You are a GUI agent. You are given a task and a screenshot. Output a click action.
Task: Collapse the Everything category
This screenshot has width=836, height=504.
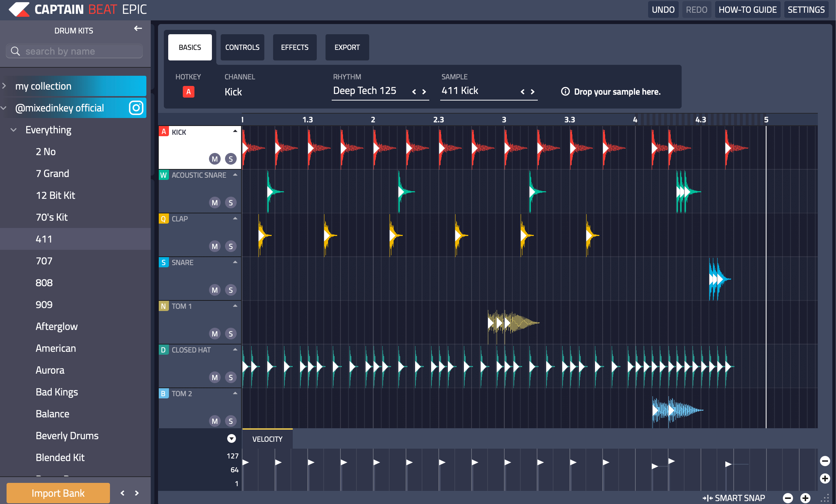click(x=13, y=130)
